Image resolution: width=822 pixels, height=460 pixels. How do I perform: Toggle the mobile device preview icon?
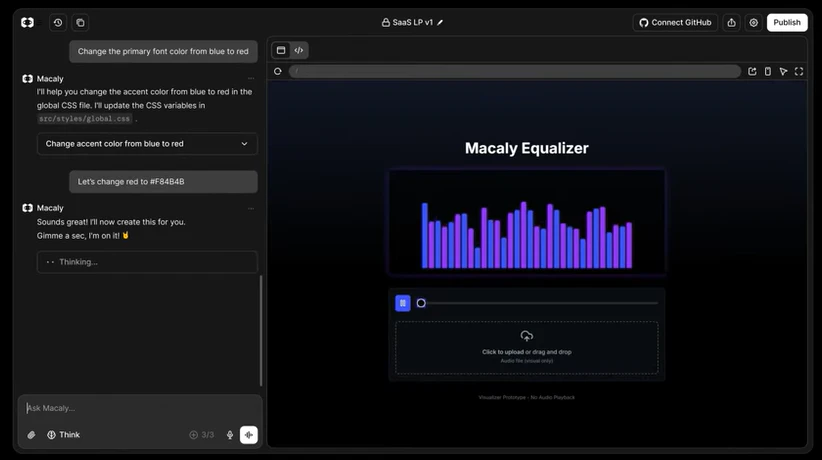click(767, 71)
